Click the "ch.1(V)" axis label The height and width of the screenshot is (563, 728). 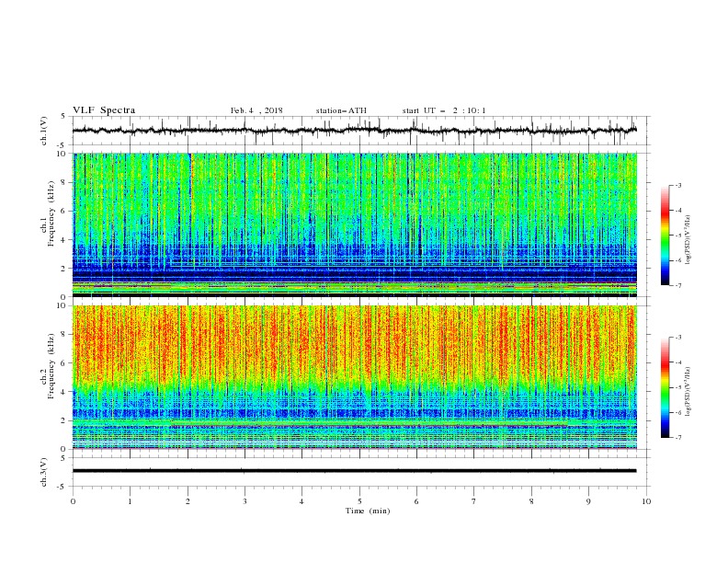44,131
